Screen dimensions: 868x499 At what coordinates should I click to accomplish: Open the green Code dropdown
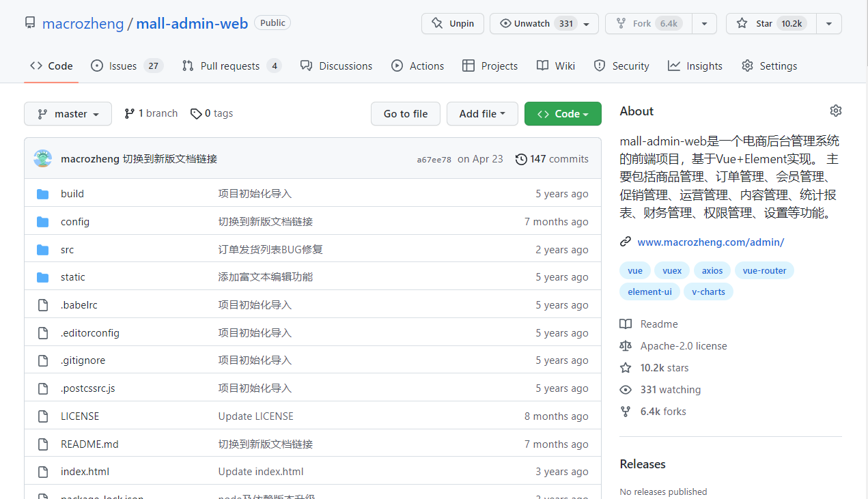point(563,114)
